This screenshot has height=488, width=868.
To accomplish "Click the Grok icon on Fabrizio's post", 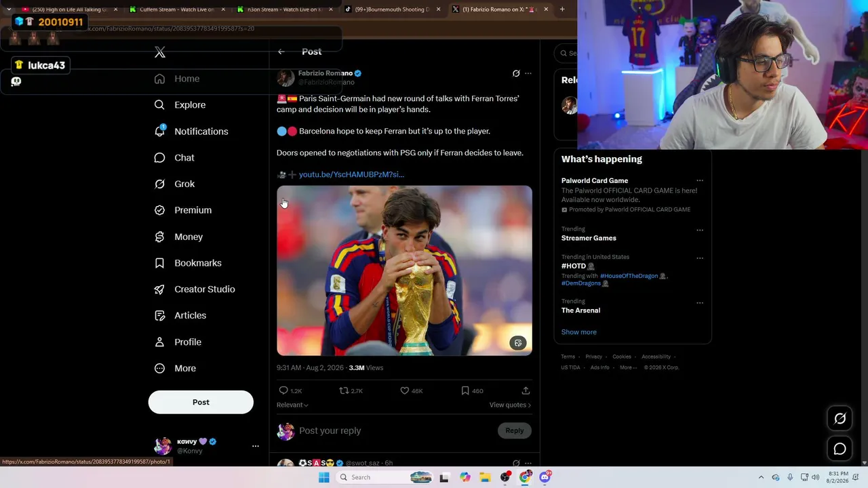I will [516, 73].
